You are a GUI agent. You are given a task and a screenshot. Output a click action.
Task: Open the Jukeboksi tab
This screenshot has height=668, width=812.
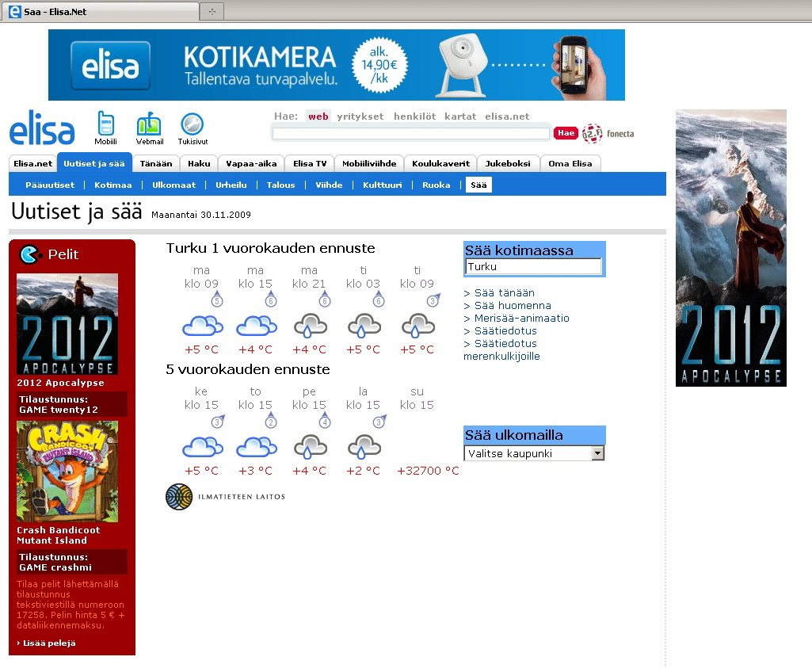(508, 164)
